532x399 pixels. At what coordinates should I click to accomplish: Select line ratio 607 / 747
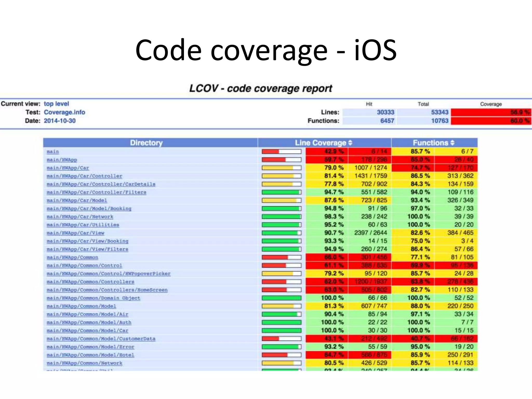click(374, 306)
